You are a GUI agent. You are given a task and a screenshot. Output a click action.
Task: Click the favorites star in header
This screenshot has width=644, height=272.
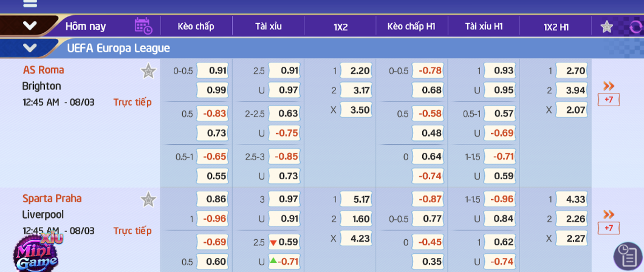(606, 27)
